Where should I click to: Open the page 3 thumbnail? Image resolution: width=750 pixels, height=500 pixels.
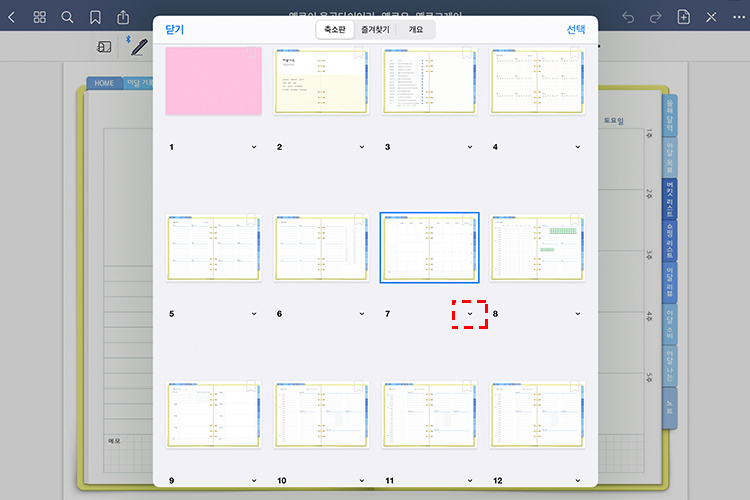pos(430,80)
